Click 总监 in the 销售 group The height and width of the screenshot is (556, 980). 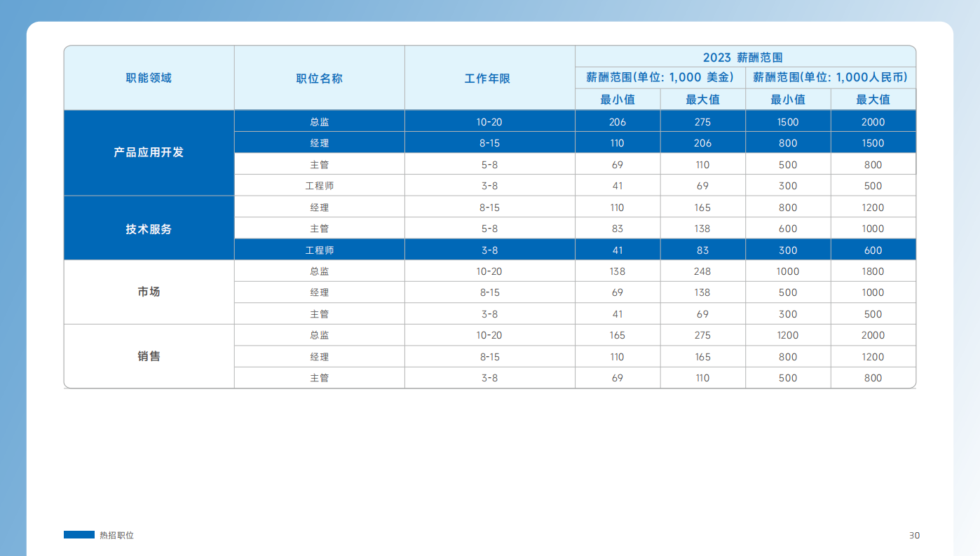coord(320,335)
